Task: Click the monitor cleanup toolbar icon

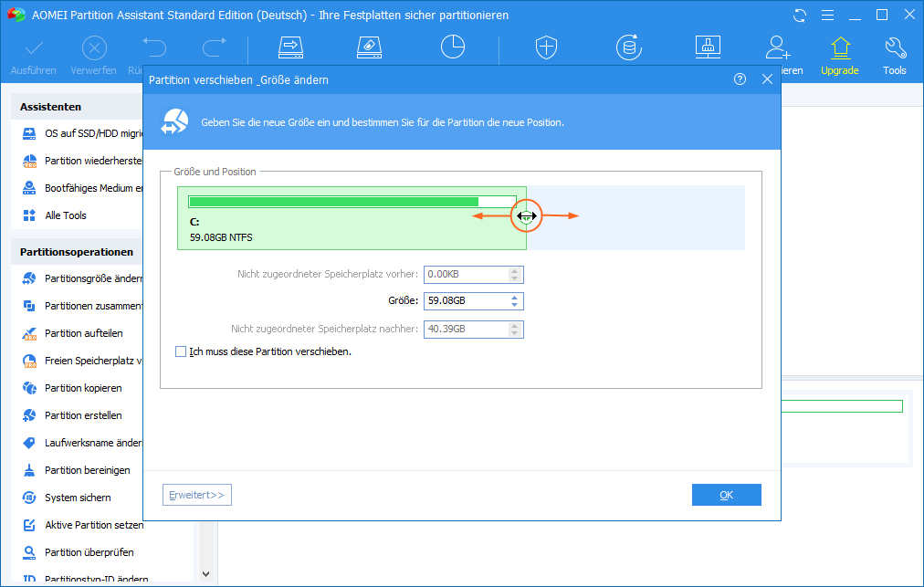Action: pos(708,47)
